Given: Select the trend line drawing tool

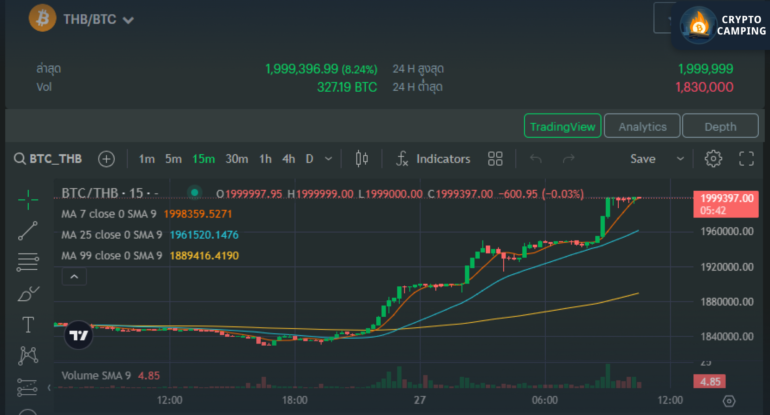Looking at the screenshot, I should [x=27, y=230].
